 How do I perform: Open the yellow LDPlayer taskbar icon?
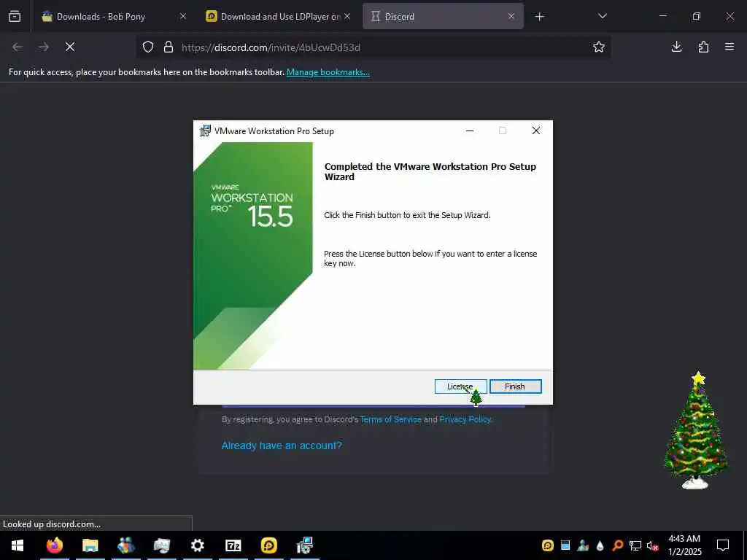(269, 545)
